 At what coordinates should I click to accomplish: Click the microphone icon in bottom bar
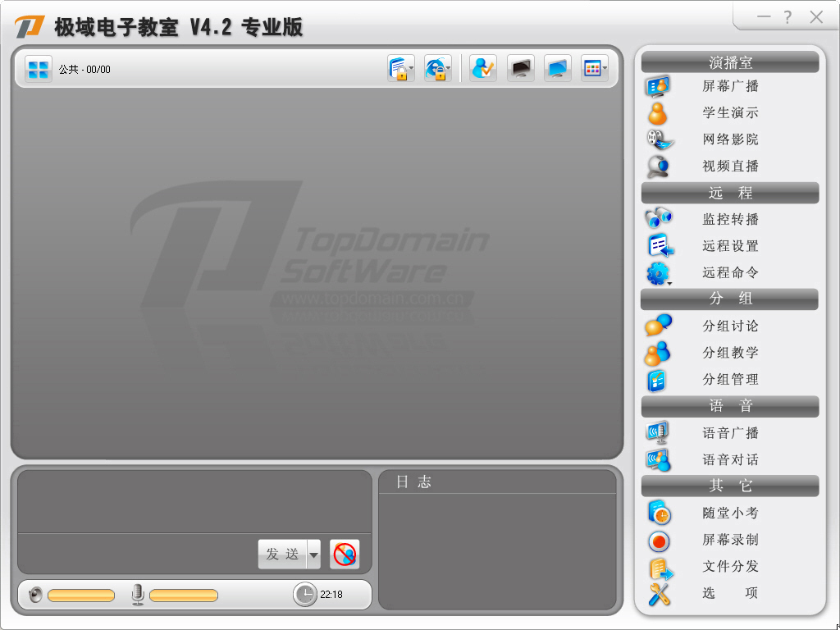pos(138,595)
